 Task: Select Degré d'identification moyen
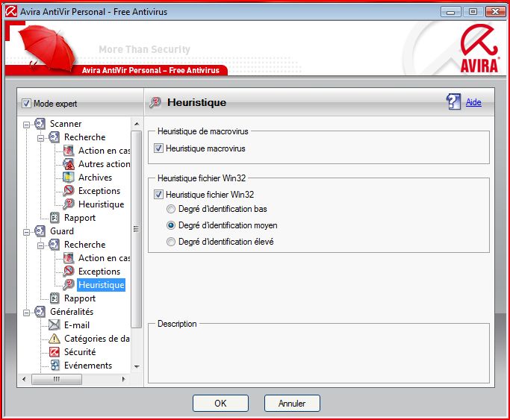coord(171,225)
